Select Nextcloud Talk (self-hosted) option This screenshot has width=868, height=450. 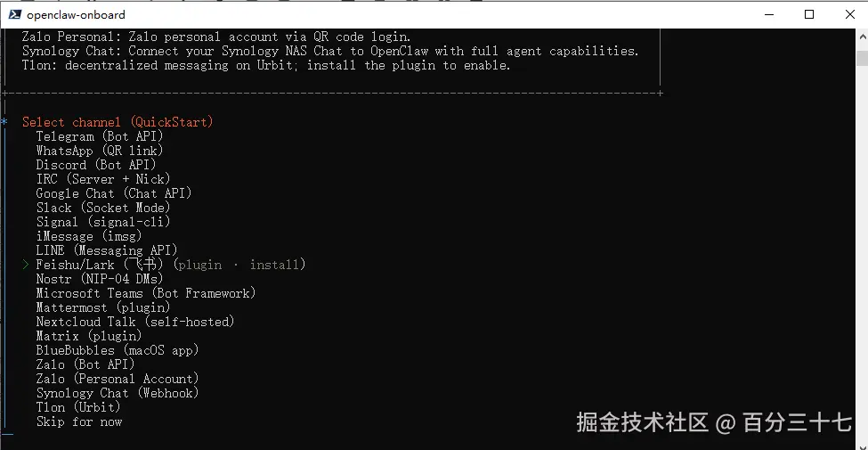click(134, 322)
